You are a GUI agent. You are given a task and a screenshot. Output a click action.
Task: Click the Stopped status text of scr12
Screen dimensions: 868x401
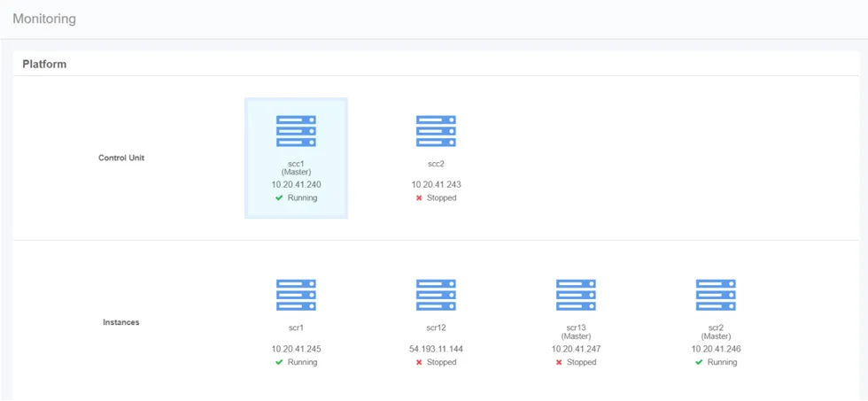click(x=442, y=362)
